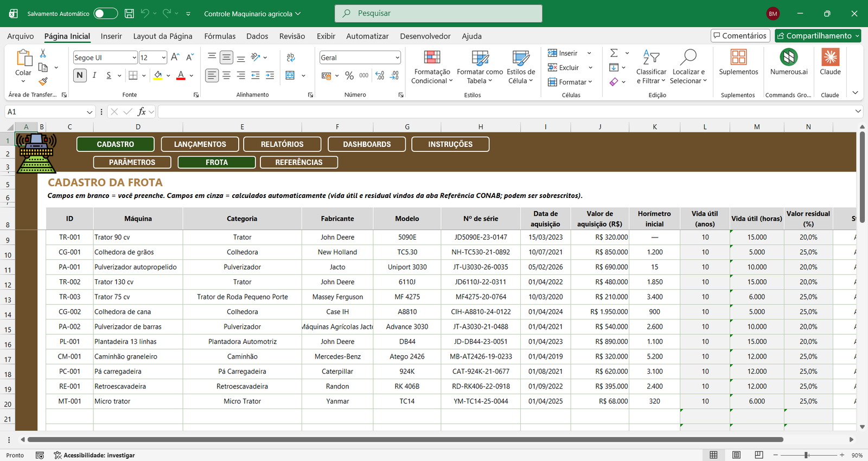868x461 pixels.
Task: Click the Merge and Center icon
Action: (x=290, y=75)
